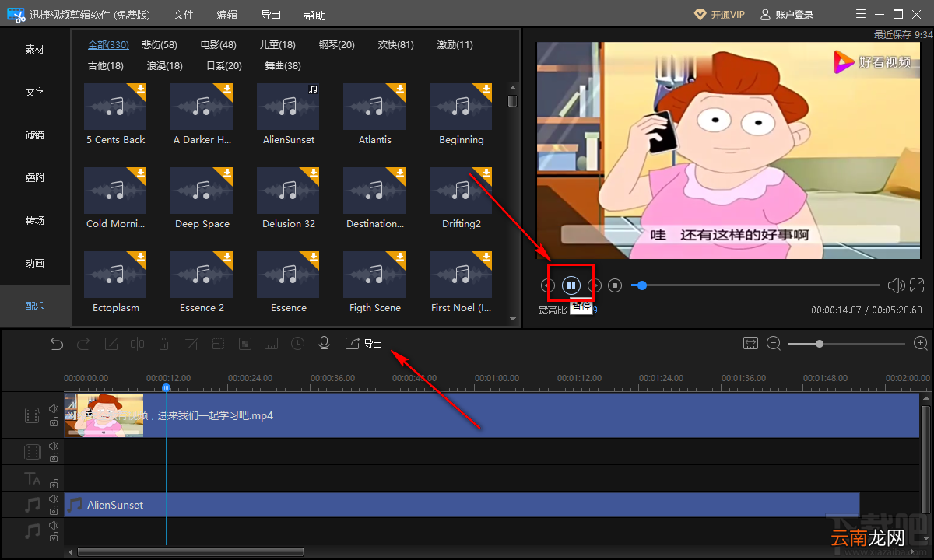Open the 文件 menu

point(183,15)
